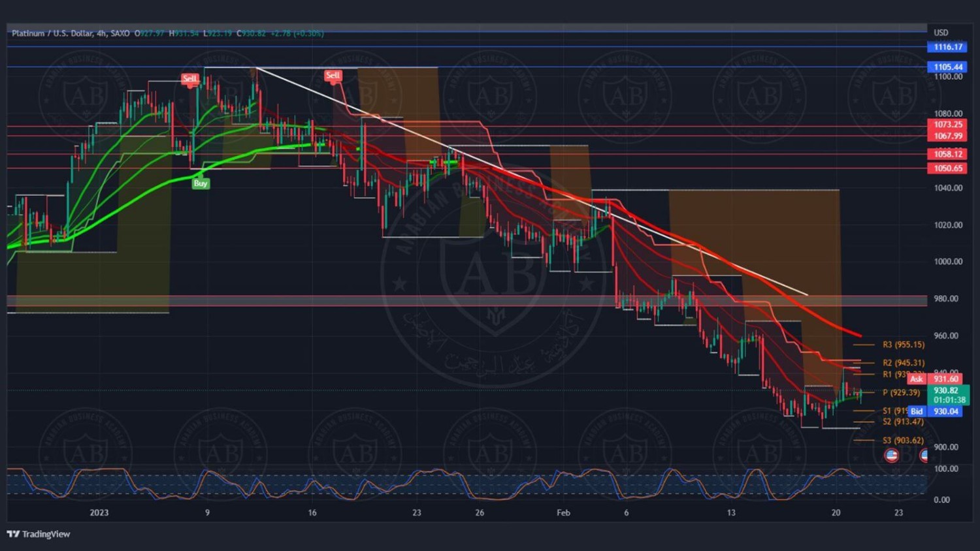Select the S2 (913.47) pivot label
Screen dimensions: 980x551
pyautogui.click(x=903, y=422)
